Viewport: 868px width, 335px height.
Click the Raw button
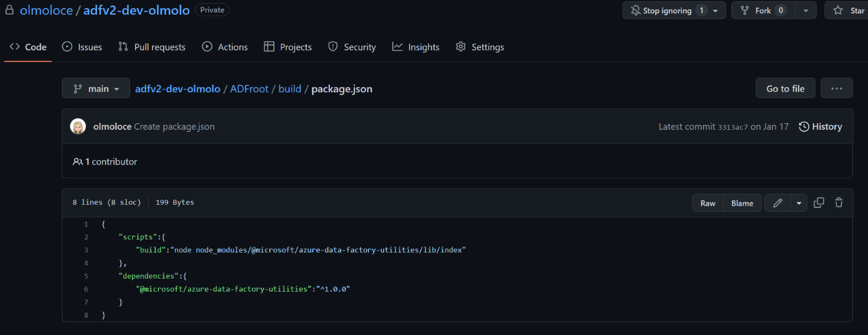coord(707,203)
